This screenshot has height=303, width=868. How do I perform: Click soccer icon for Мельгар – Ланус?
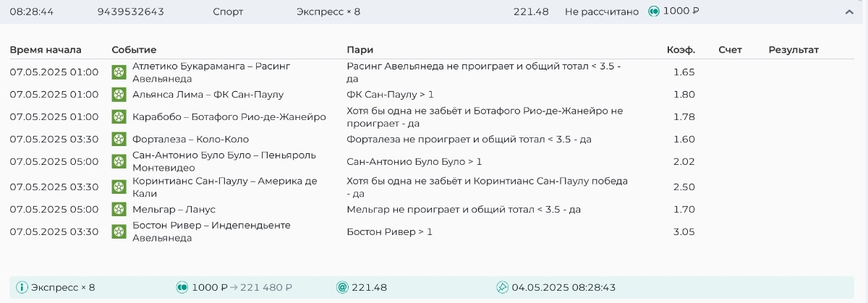point(119,210)
